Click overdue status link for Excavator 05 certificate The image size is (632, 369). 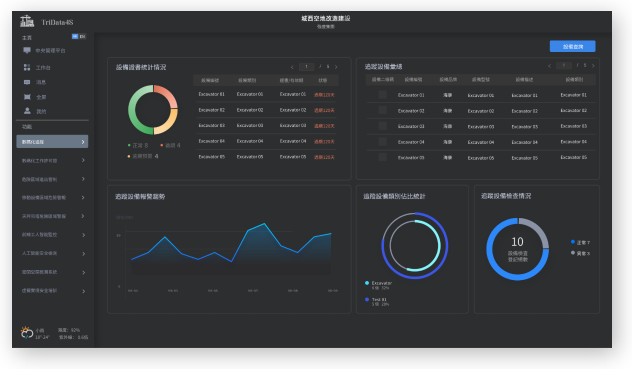click(324, 157)
